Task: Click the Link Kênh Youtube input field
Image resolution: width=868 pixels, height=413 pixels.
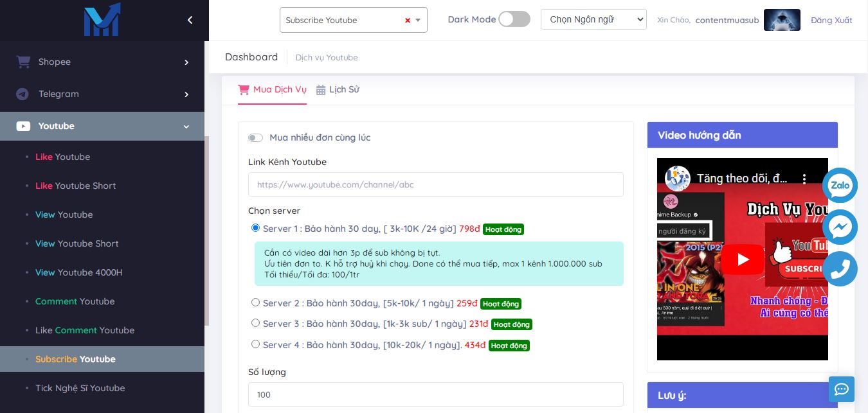Action: click(x=436, y=184)
